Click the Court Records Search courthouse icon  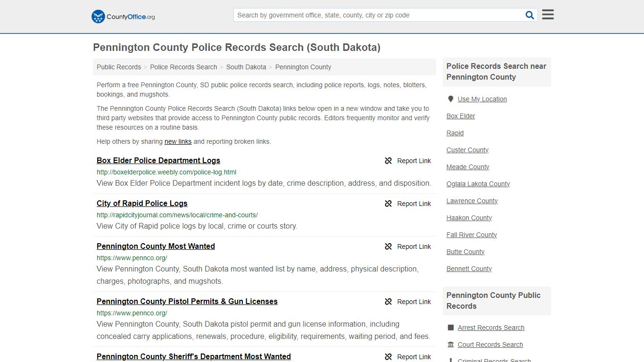point(451,345)
